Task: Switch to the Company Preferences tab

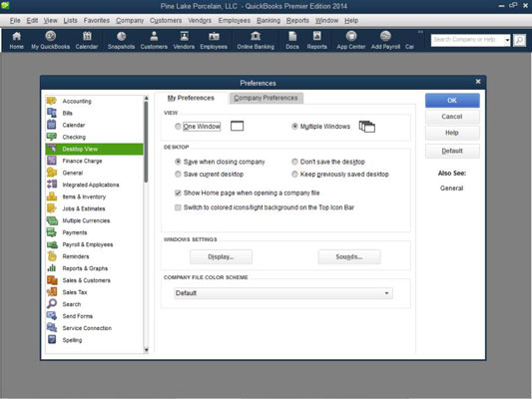Action: click(266, 98)
